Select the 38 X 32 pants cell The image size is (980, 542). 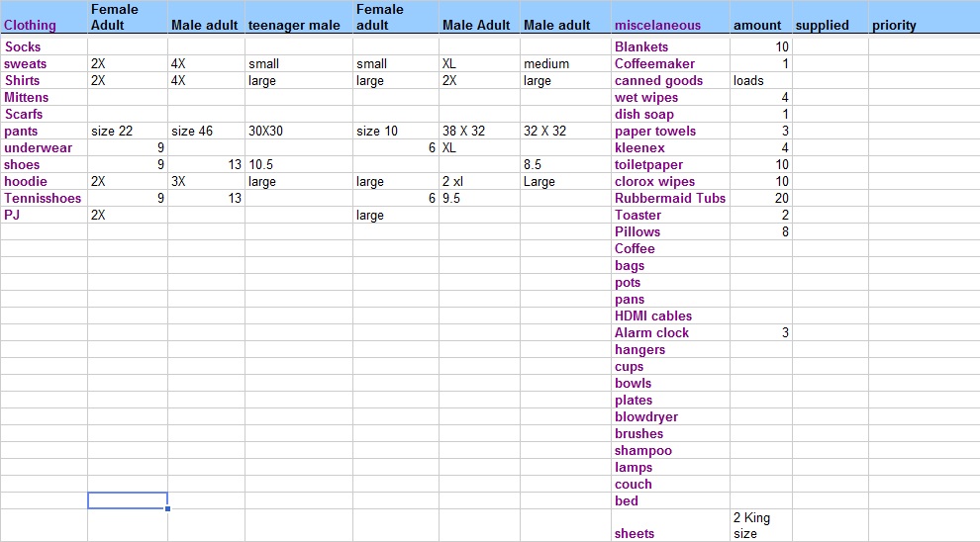(x=463, y=131)
